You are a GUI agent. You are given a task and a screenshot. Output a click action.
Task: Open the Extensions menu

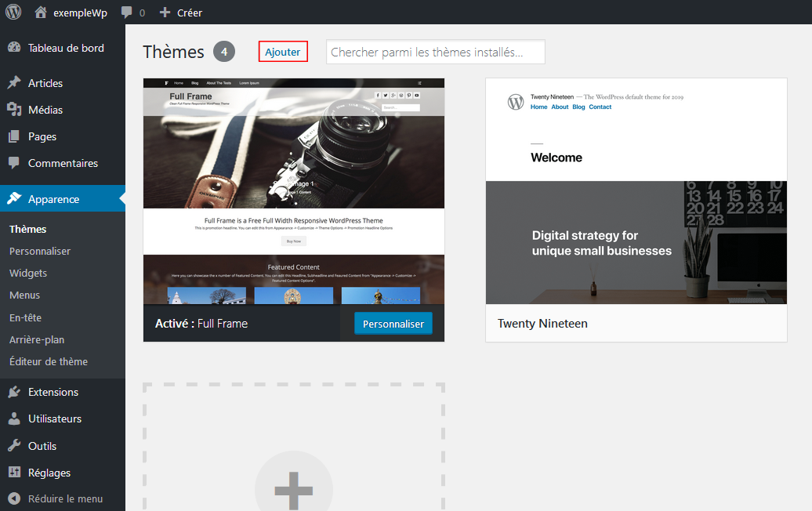click(53, 392)
